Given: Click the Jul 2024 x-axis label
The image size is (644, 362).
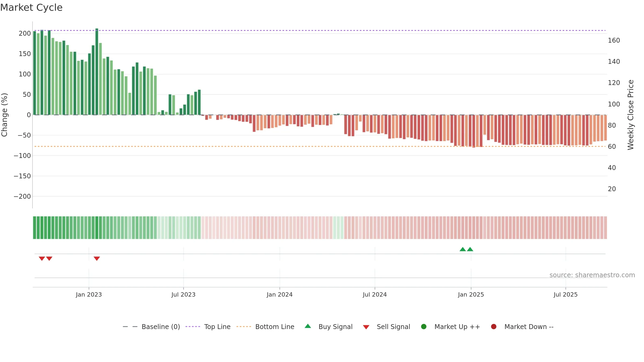Looking at the screenshot, I should click(x=375, y=295).
